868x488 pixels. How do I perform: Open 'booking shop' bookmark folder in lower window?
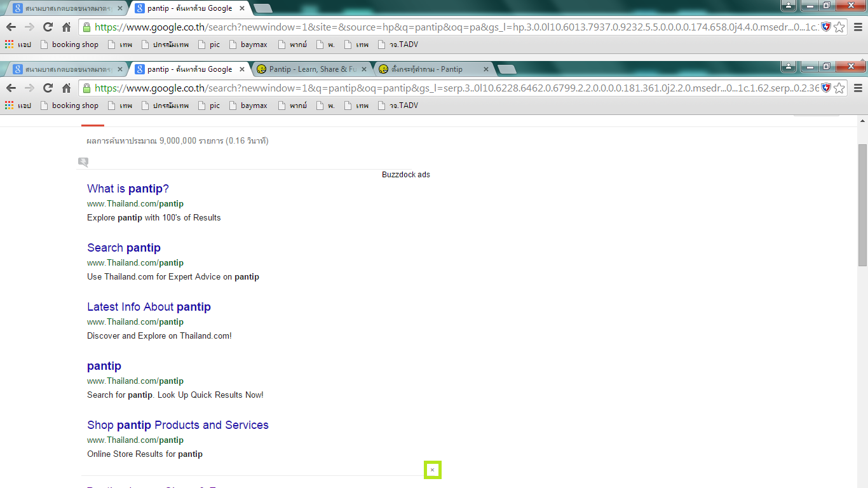(x=69, y=105)
